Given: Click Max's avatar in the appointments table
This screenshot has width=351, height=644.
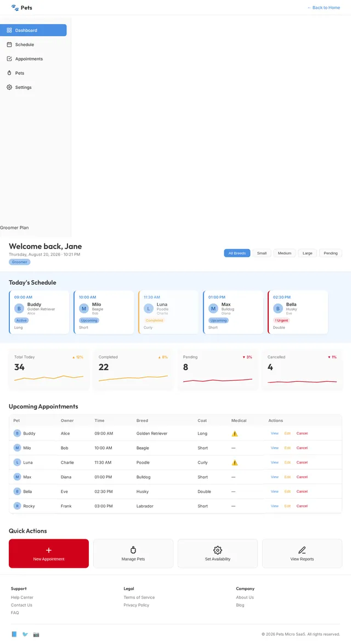Looking at the screenshot, I should pos(17,477).
